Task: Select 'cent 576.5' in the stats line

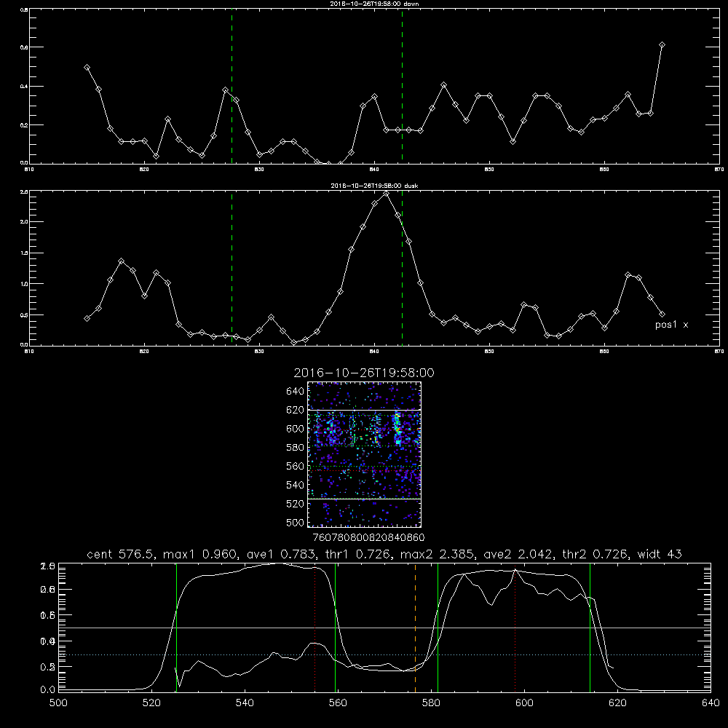Action: 122,554
